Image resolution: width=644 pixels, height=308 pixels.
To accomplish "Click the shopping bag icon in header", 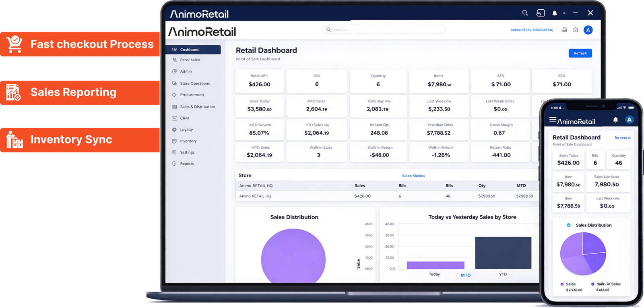I will tap(576, 30).
